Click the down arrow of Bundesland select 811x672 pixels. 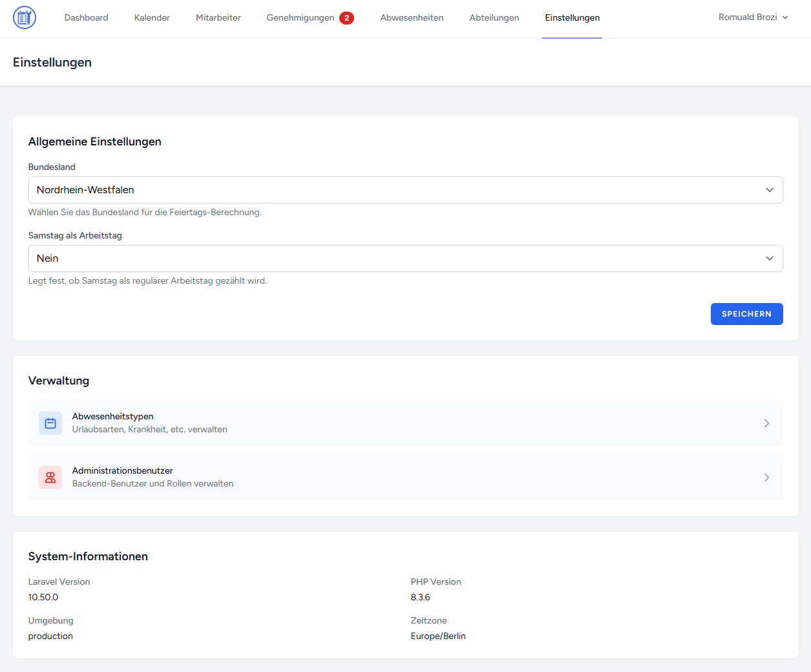[769, 190]
